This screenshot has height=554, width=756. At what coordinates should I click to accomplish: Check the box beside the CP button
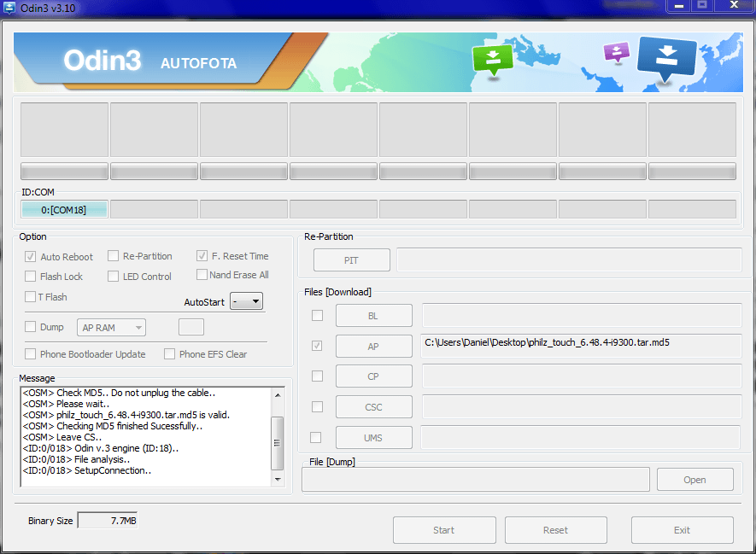[x=317, y=376]
